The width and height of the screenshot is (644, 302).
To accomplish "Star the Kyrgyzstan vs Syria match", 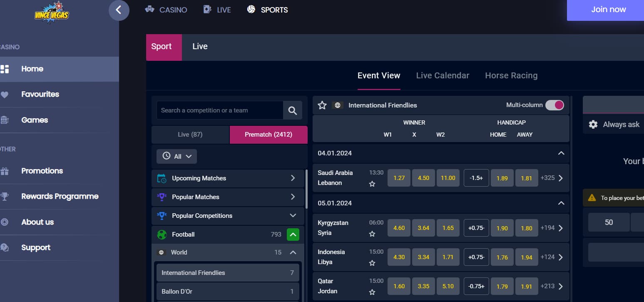I will click(372, 234).
